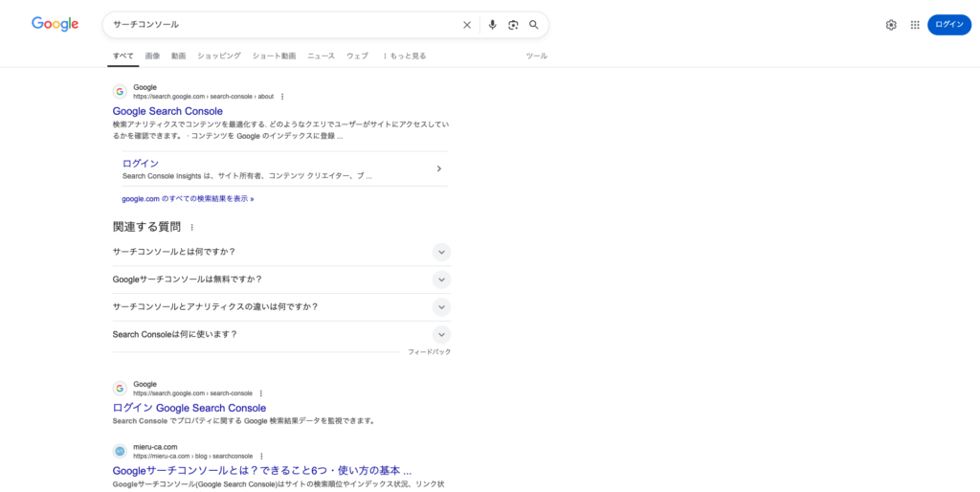This screenshot has width=980, height=492.
Task: Click mieru-ca.com favicon icon
Action: click(120, 452)
